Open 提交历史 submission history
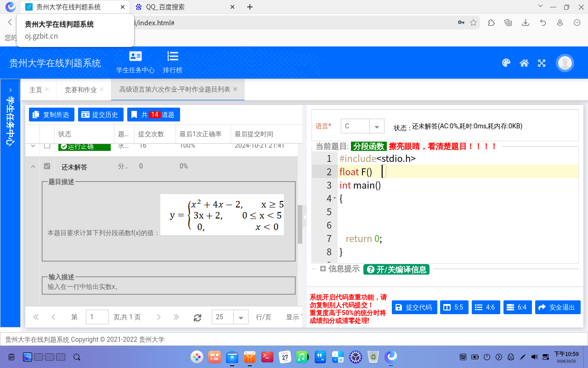The width and height of the screenshot is (588, 368). click(101, 115)
